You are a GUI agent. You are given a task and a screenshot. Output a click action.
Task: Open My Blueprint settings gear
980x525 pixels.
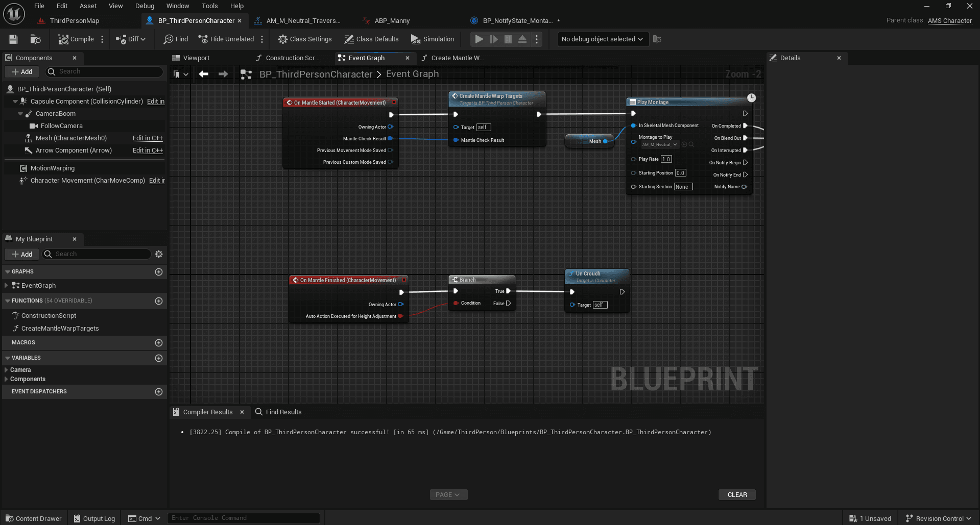[x=159, y=254]
